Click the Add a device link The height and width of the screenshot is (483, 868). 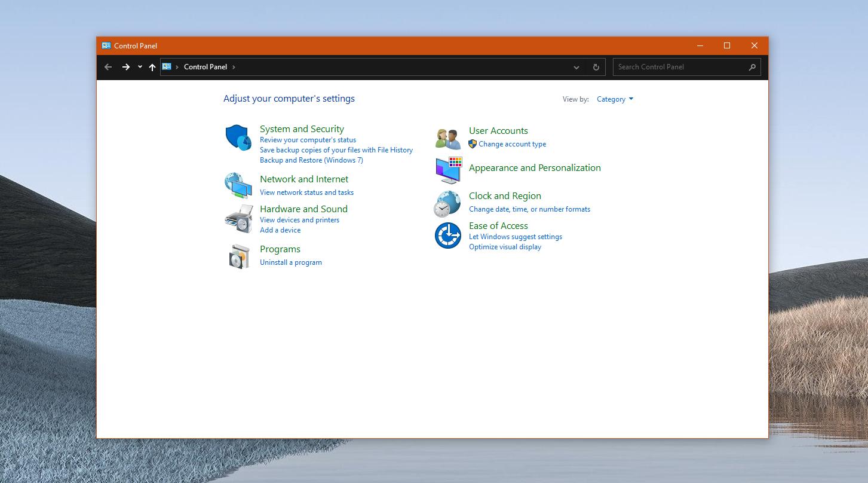point(280,230)
